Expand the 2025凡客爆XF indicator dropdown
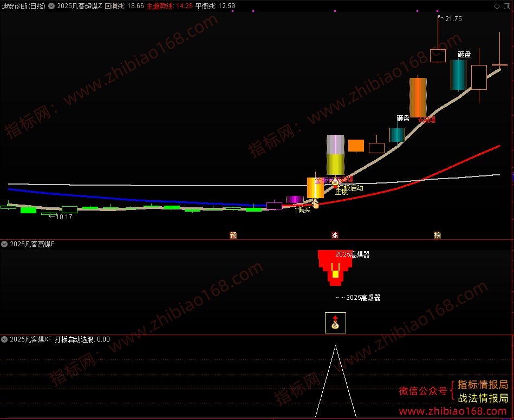The width and height of the screenshot is (514, 420). click(4, 339)
